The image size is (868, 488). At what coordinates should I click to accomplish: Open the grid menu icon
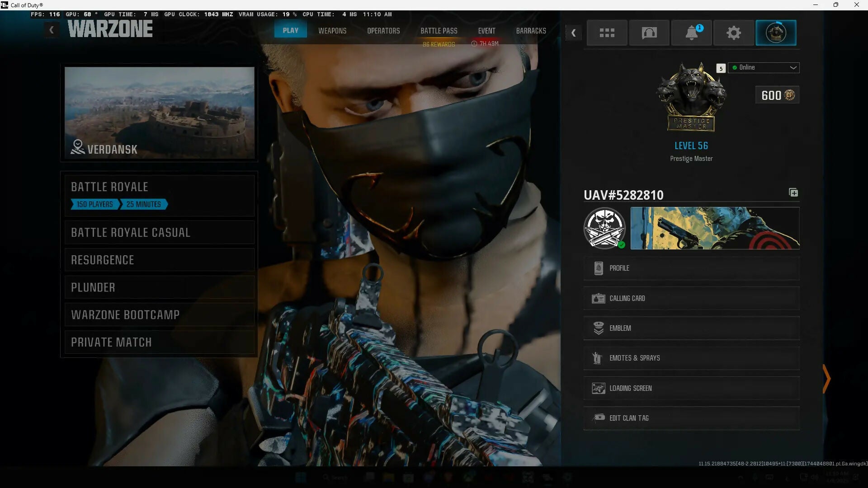pos(607,33)
